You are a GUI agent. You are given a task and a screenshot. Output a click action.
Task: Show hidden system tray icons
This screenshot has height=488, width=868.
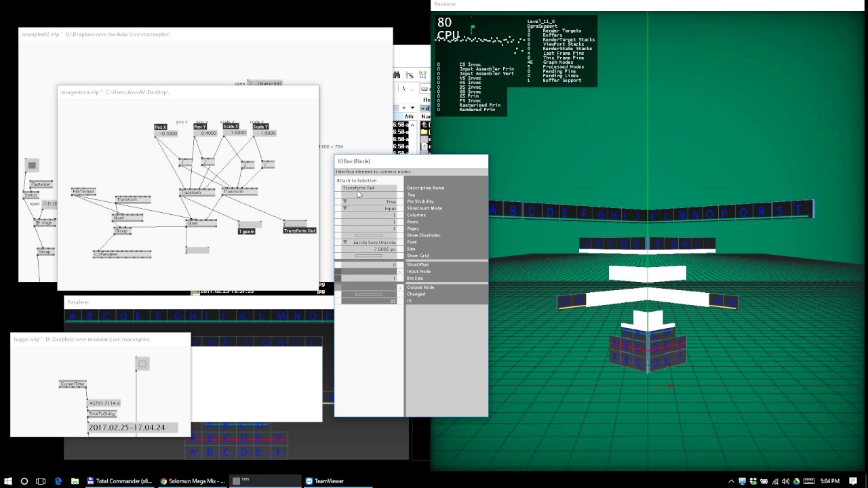point(731,481)
